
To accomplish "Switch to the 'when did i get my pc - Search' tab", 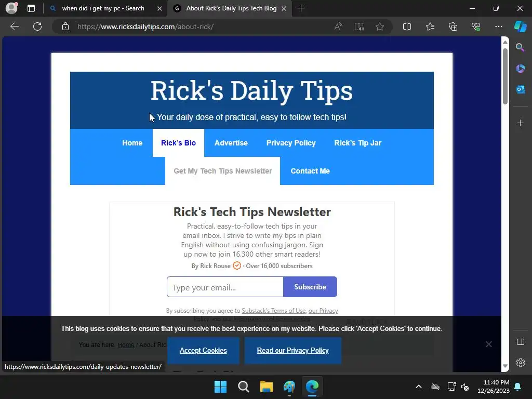I will coord(103,8).
